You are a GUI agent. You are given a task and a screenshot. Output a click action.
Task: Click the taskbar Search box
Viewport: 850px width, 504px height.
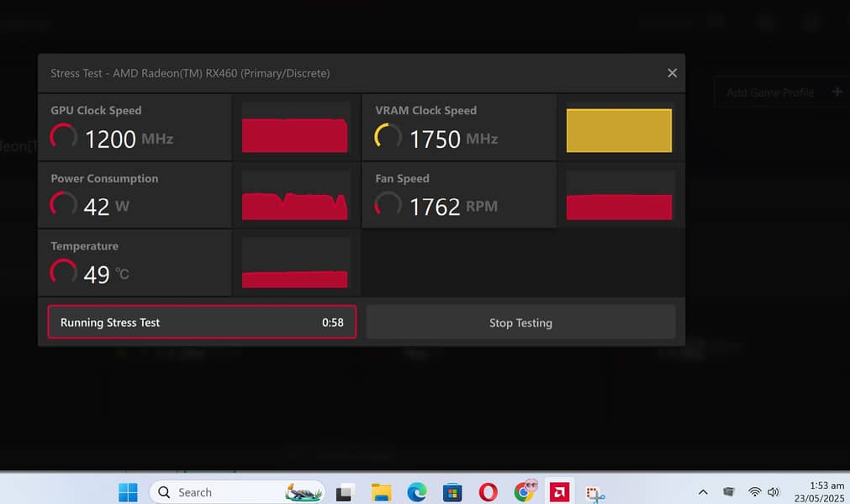coord(237,492)
